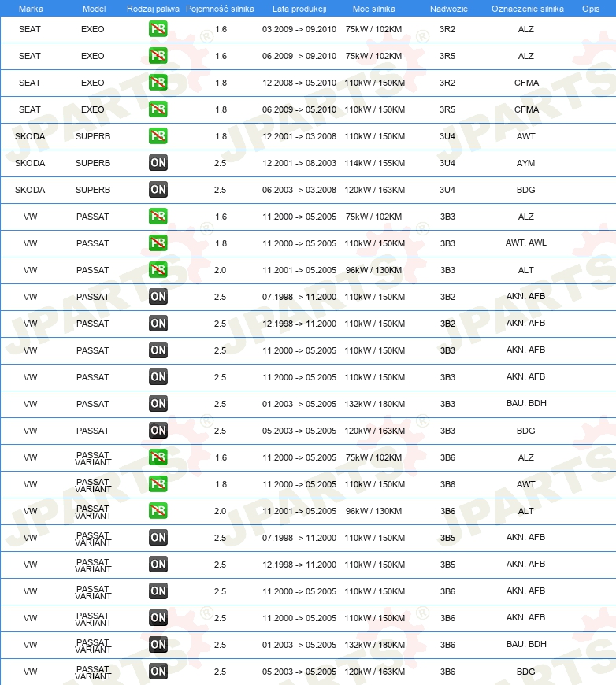Click 75kW / 102KM in PASSAT 3B3 ALZ row
The width and height of the screenshot is (616, 685).
coord(374,217)
